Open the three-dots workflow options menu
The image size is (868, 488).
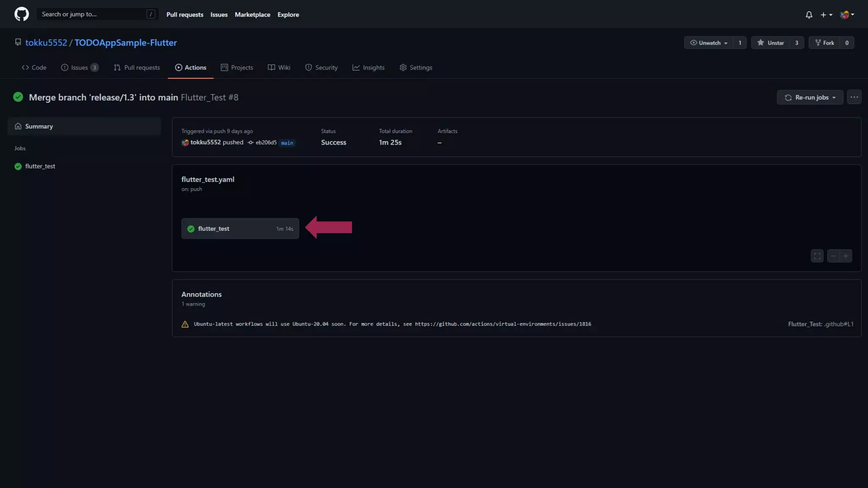[x=854, y=97]
